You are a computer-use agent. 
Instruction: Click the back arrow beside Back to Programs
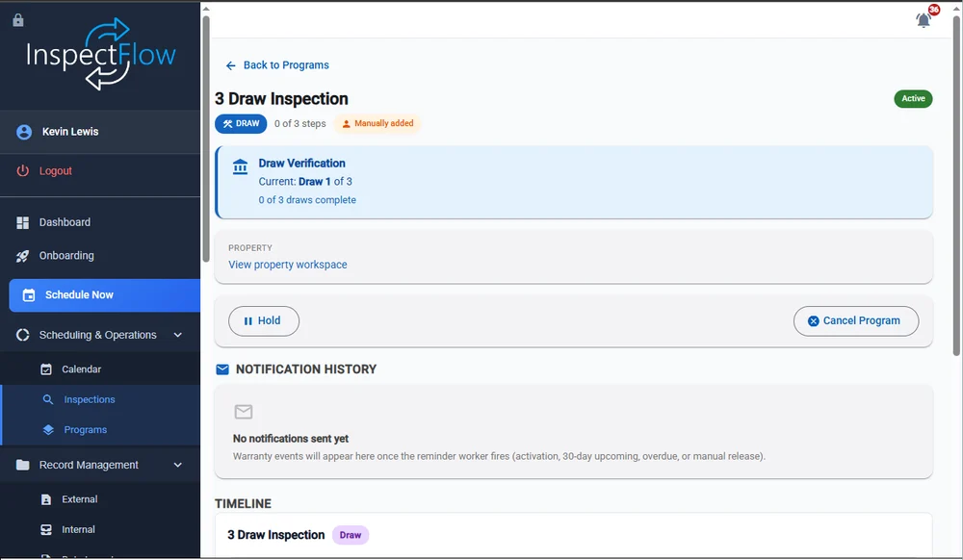point(231,65)
